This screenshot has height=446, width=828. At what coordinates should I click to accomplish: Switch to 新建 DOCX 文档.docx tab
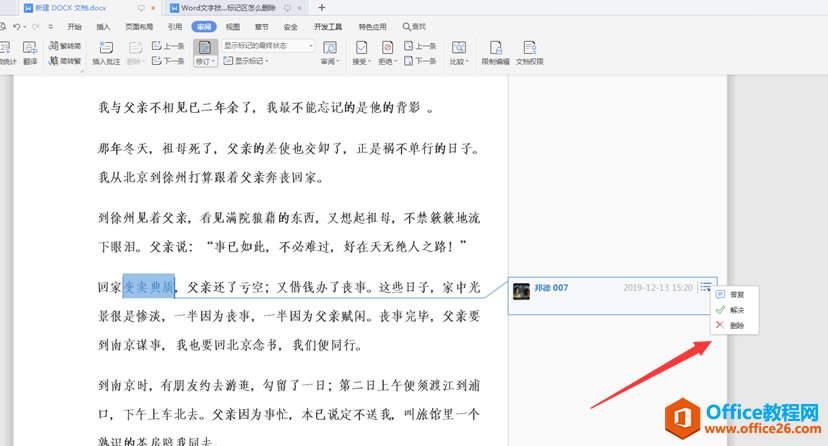click(x=70, y=8)
